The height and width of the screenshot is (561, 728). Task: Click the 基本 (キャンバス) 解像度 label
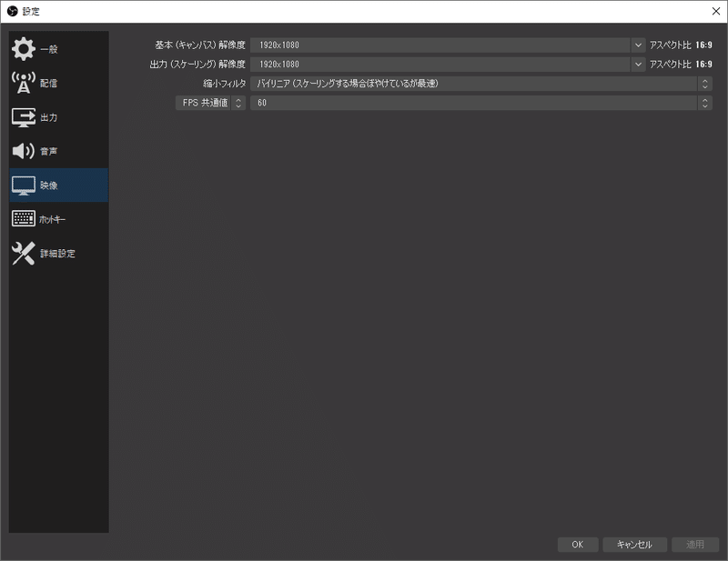(x=200, y=45)
